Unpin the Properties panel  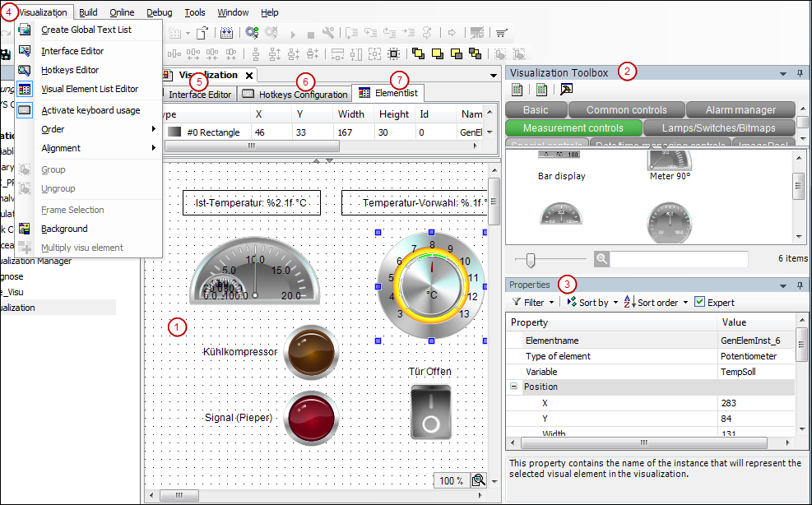click(799, 285)
